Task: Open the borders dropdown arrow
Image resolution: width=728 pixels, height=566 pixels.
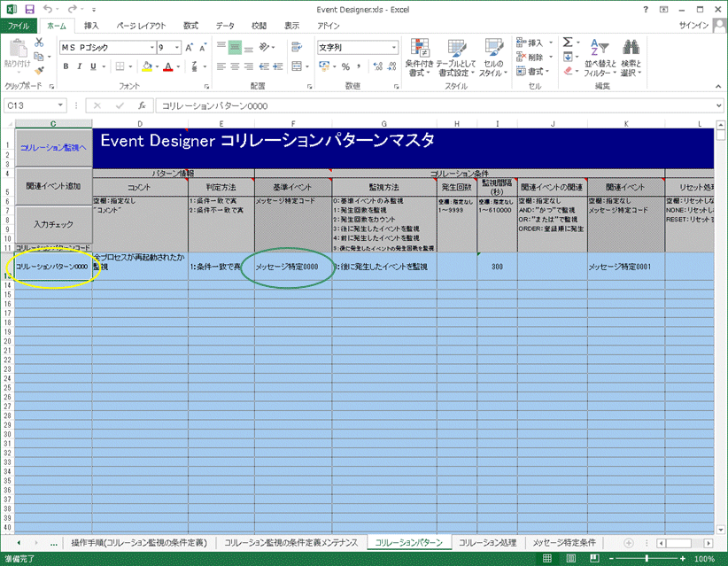Action: [130, 66]
